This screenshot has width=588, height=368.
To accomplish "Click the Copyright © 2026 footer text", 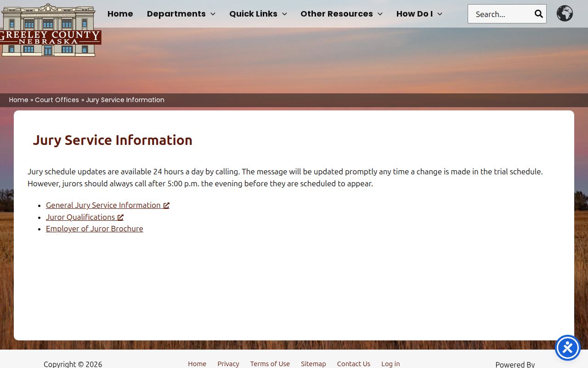I will [x=73, y=364].
